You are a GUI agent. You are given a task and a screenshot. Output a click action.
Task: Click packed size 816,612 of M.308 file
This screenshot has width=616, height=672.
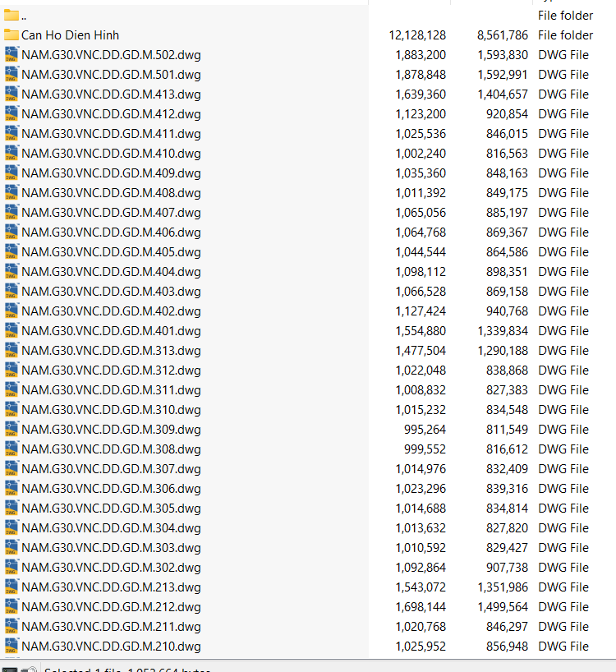tap(507, 449)
